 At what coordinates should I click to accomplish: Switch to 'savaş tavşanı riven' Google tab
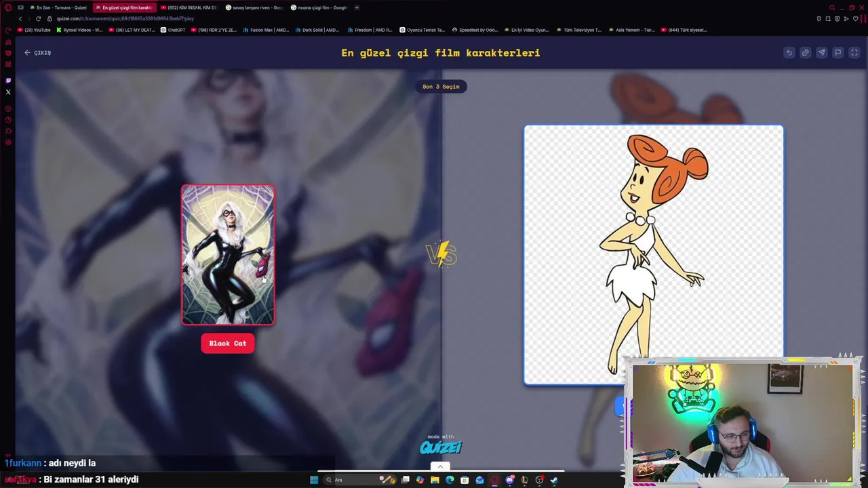coord(254,7)
